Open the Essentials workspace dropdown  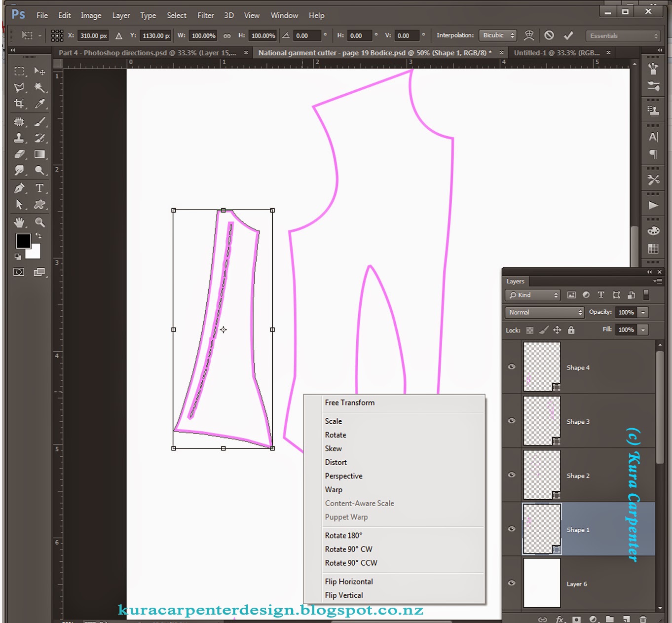[623, 36]
